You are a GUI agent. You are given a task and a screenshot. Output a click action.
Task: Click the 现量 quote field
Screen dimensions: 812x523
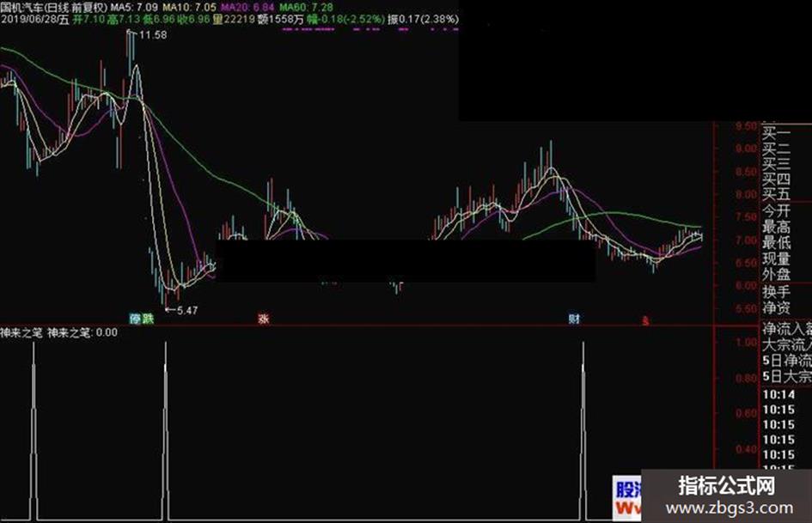click(776, 258)
